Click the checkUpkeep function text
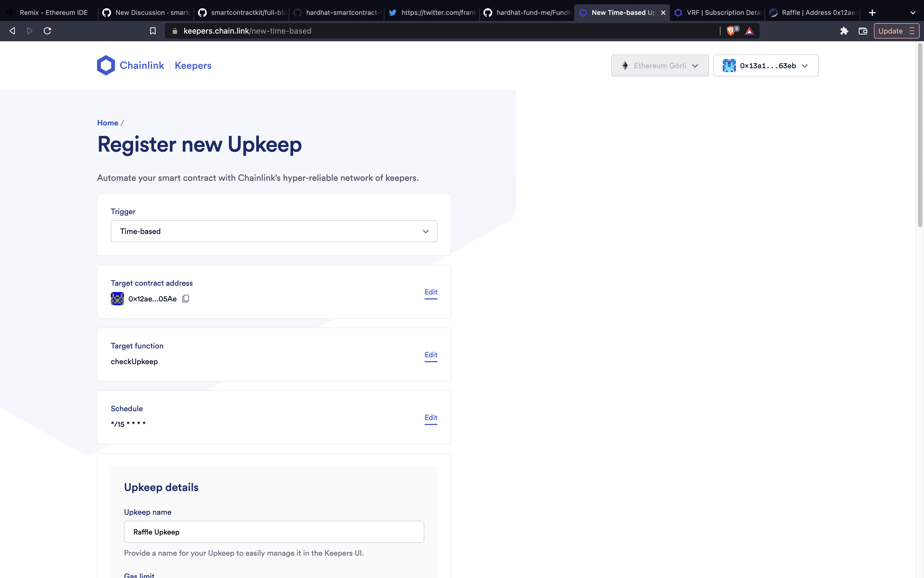Viewport: 924px width, 578px height. (x=134, y=362)
